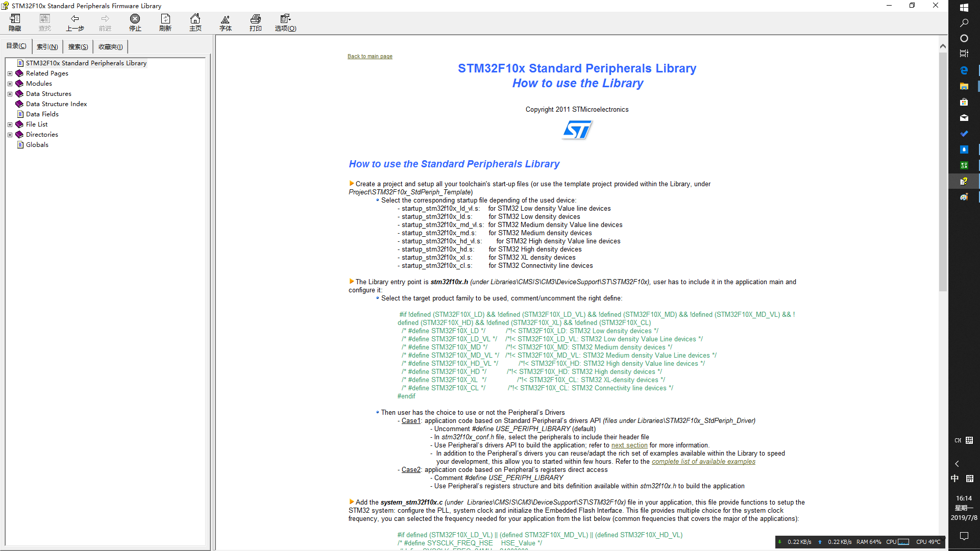The image size is (980, 551).
Task: Click the Modules book icon
Action: tap(20, 84)
